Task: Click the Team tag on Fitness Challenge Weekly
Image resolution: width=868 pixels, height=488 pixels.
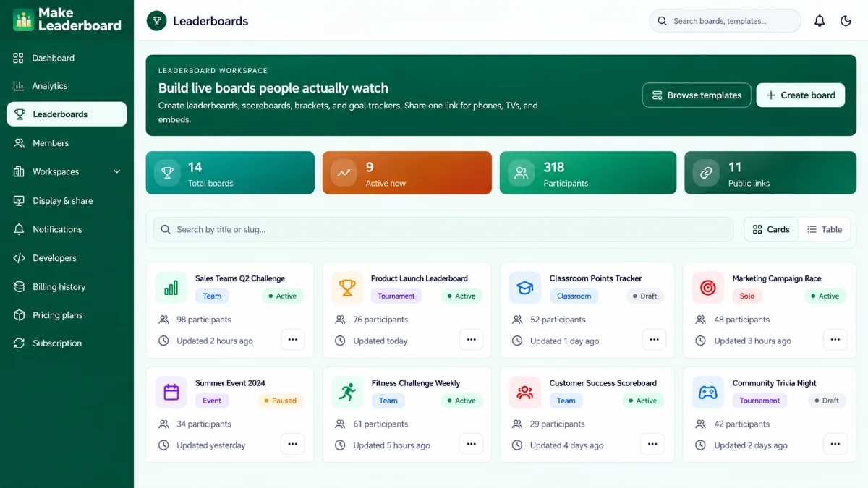Action: point(388,401)
